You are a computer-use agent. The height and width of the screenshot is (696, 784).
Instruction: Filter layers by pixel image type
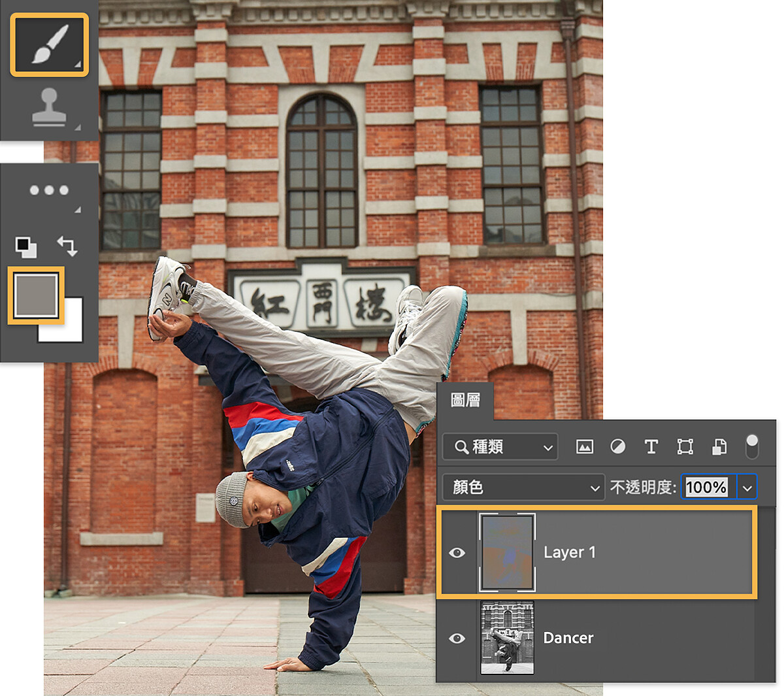tap(584, 447)
